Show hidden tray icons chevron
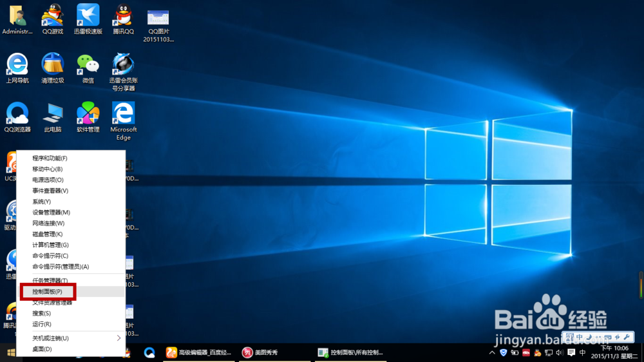 point(492,352)
